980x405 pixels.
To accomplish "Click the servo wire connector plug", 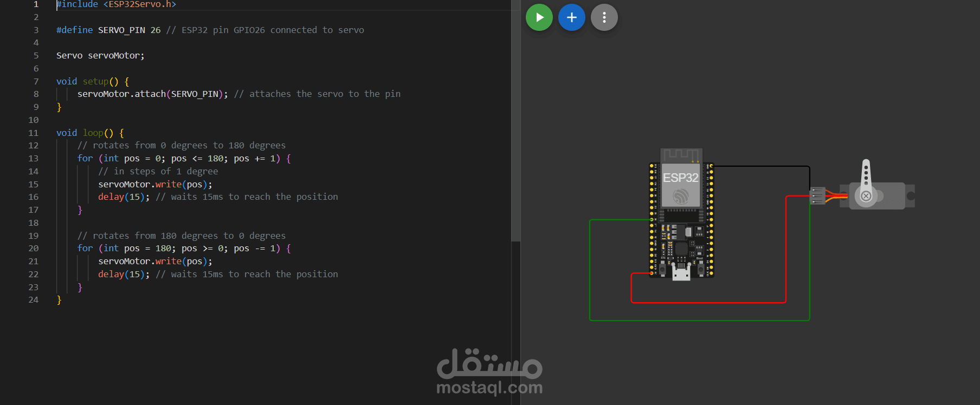I will click(817, 196).
